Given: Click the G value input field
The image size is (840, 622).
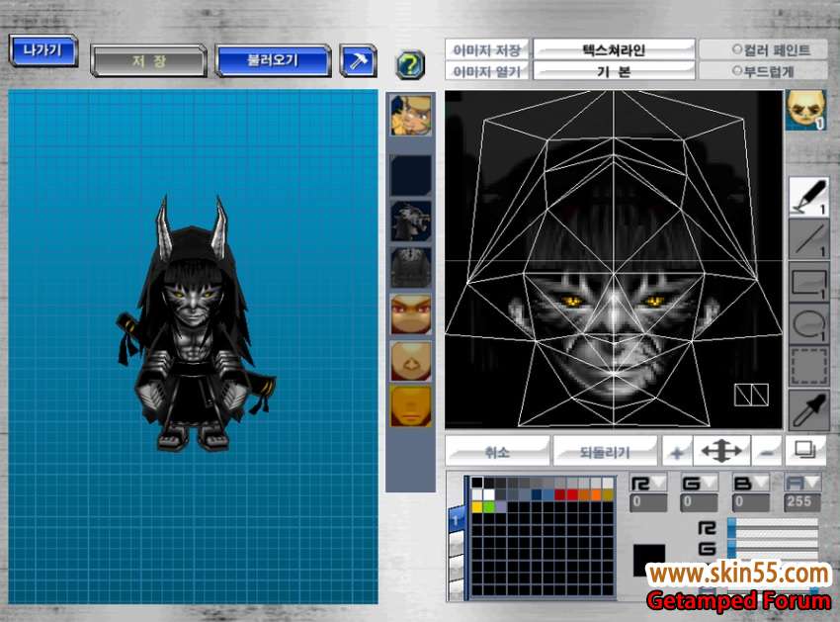Looking at the screenshot, I should 699,502.
